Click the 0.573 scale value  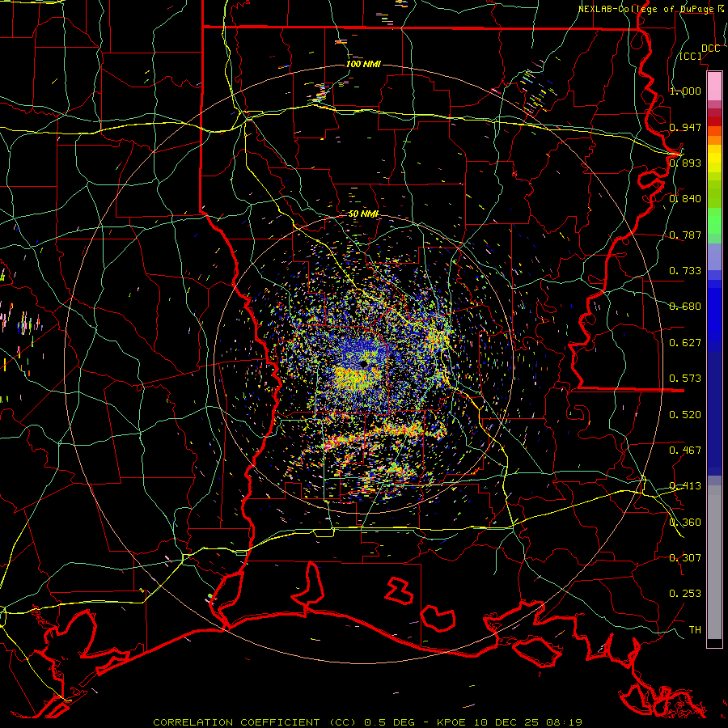click(685, 379)
